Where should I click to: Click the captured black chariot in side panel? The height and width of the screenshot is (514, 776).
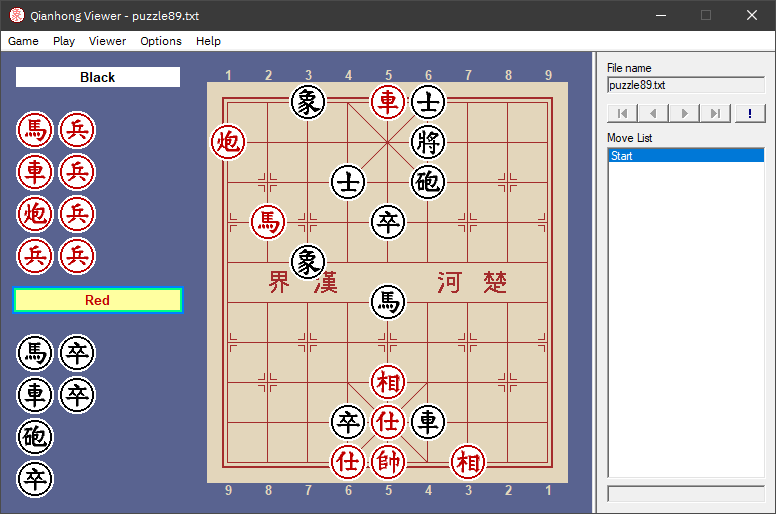coord(35,395)
